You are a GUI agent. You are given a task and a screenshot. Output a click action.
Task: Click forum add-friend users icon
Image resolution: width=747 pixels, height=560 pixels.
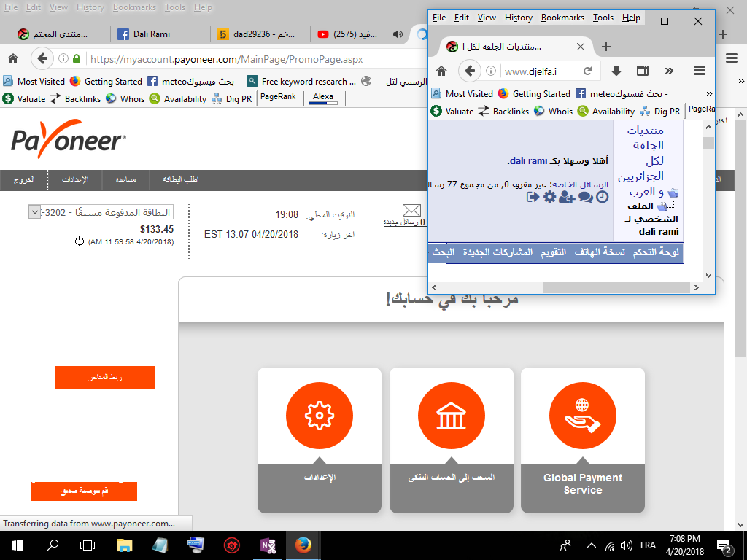(566, 197)
